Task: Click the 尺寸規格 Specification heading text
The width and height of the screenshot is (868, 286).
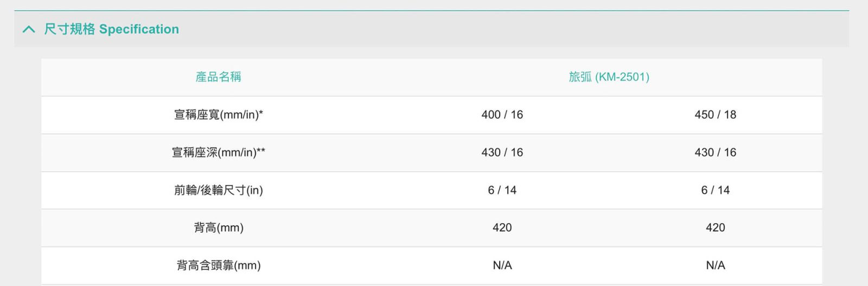Action: (x=111, y=29)
